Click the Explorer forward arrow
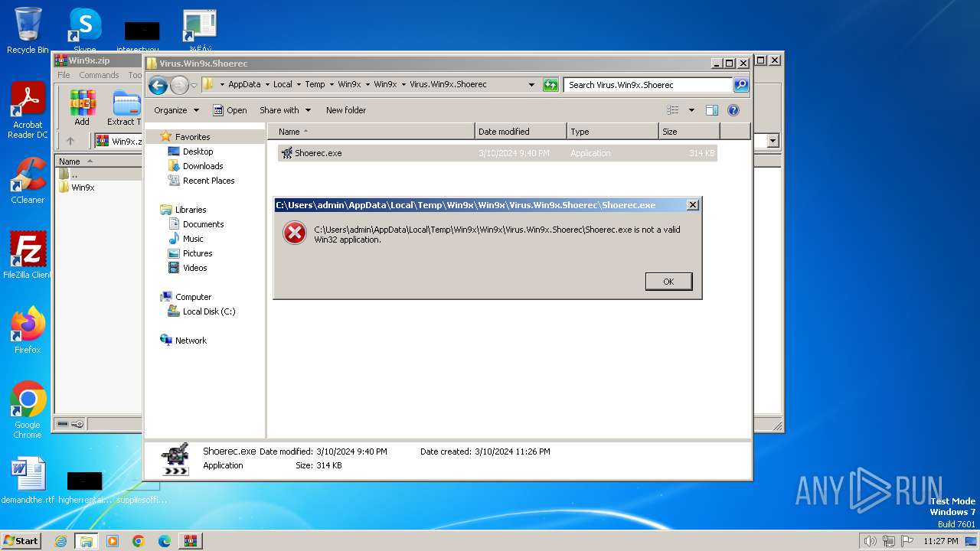The height and width of the screenshot is (551, 980). [179, 85]
